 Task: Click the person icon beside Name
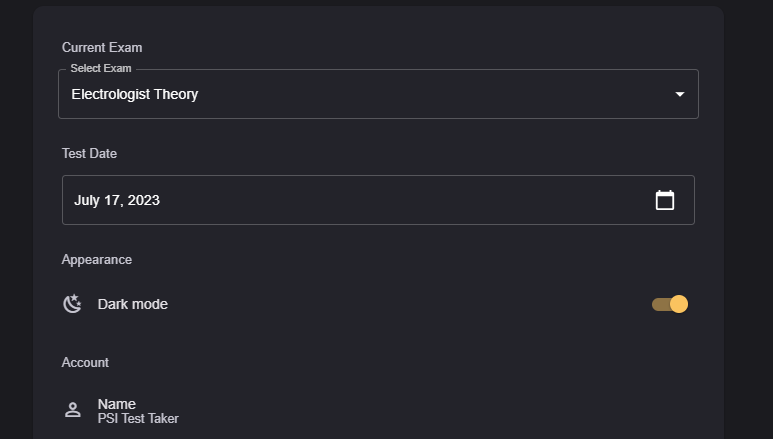[x=73, y=410]
